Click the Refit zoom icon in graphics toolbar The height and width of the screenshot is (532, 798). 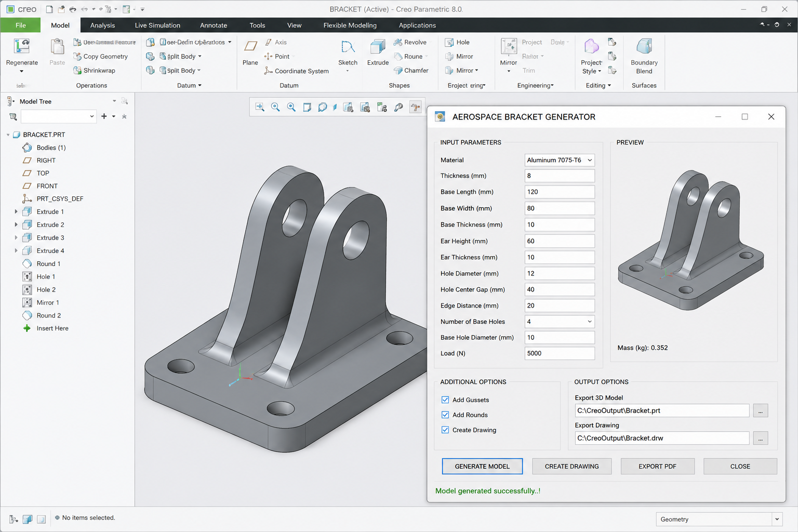click(x=260, y=107)
